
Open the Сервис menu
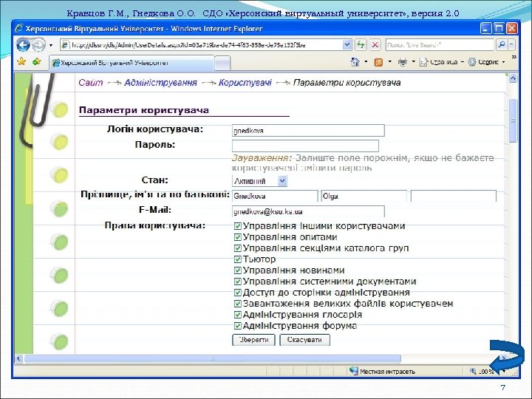[x=486, y=62]
